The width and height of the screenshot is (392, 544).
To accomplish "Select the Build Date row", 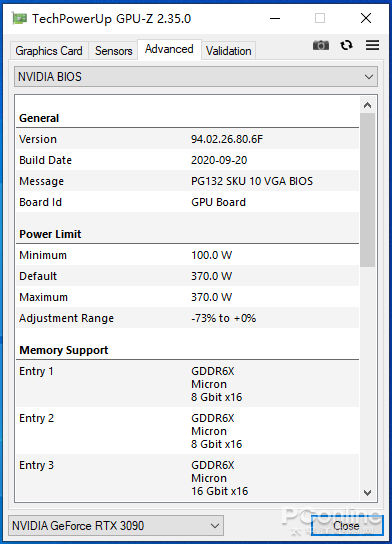I will tap(187, 160).
